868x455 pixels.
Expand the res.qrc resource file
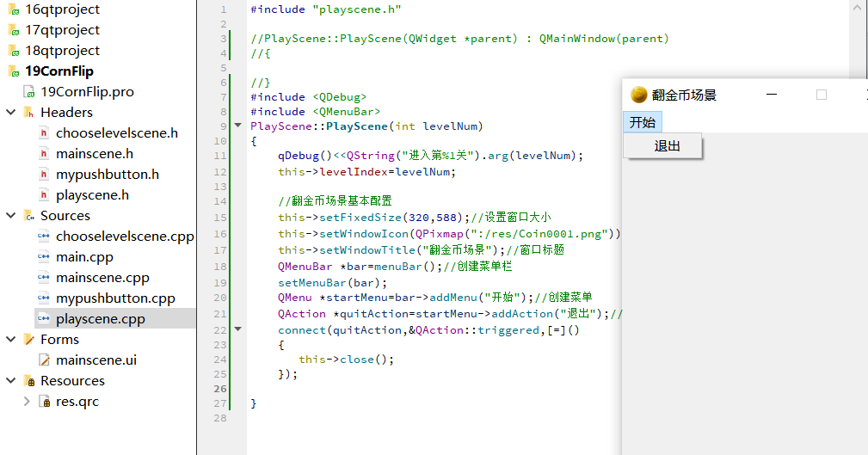point(26,402)
